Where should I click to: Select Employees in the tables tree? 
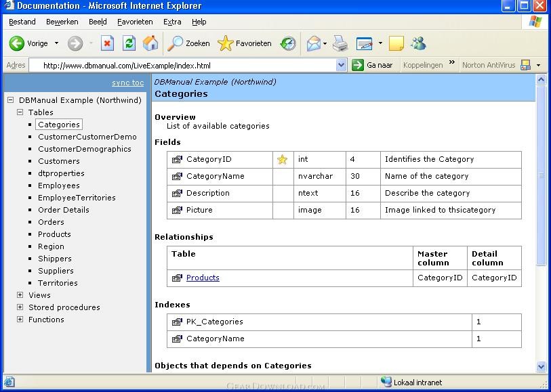coord(59,186)
